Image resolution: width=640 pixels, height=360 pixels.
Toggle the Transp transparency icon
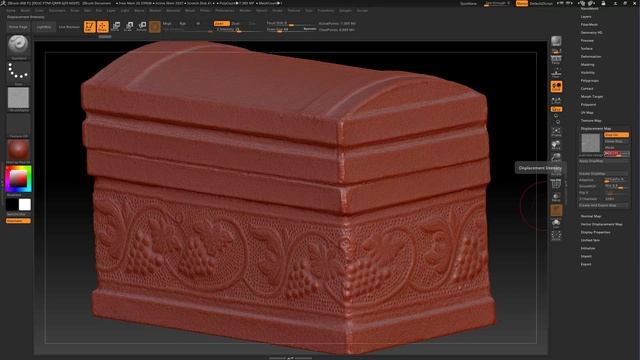556,197
